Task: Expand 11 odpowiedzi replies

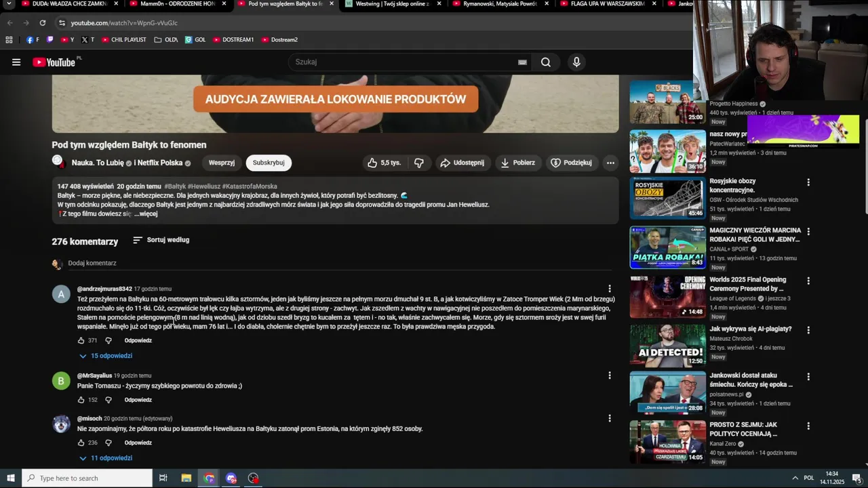Action: (x=105, y=458)
